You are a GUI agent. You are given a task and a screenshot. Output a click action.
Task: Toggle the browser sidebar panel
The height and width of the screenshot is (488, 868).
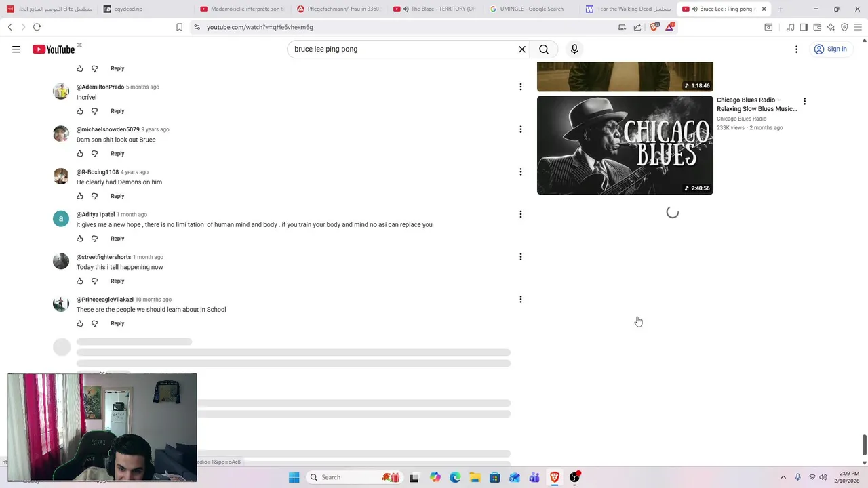tap(804, 27)
